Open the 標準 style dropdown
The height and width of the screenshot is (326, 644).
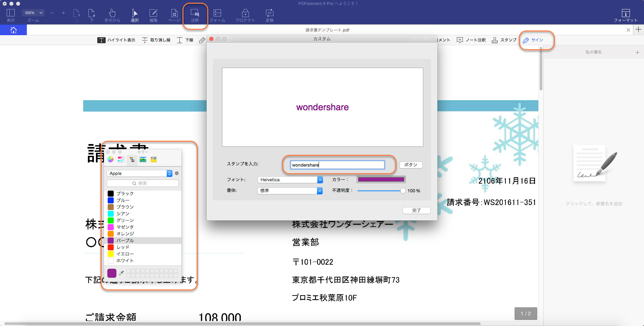coord(290,191)
